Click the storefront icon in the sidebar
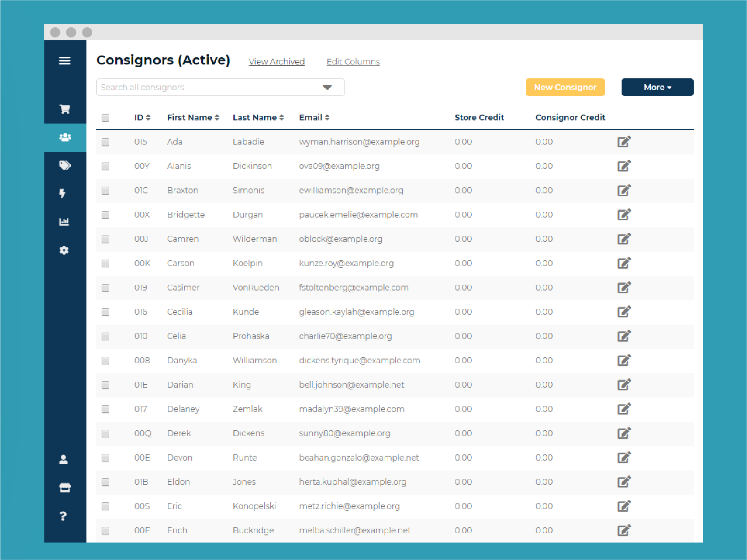 [x=64, y=487]
